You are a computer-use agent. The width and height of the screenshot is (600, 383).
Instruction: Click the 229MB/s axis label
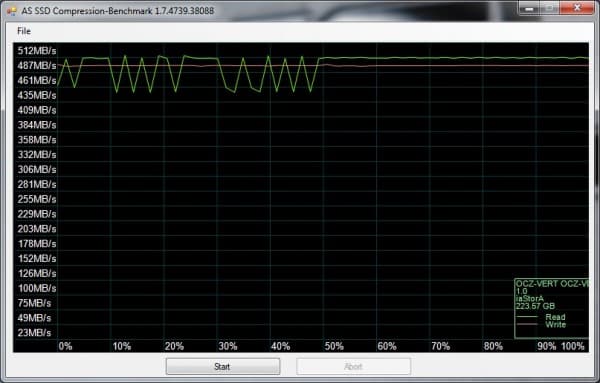pyautogui.click(x=37, y=214)
